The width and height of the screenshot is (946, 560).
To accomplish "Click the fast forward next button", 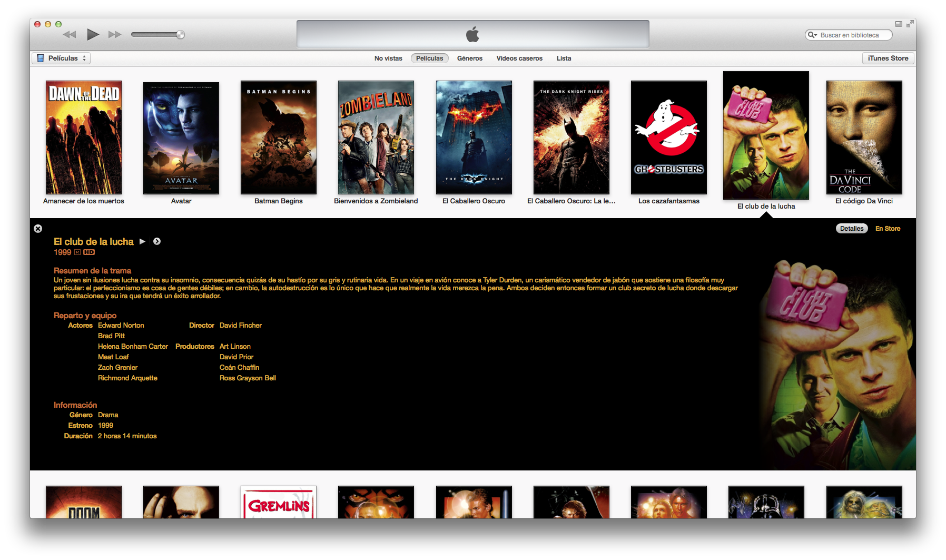I will (x=115, y=35).
